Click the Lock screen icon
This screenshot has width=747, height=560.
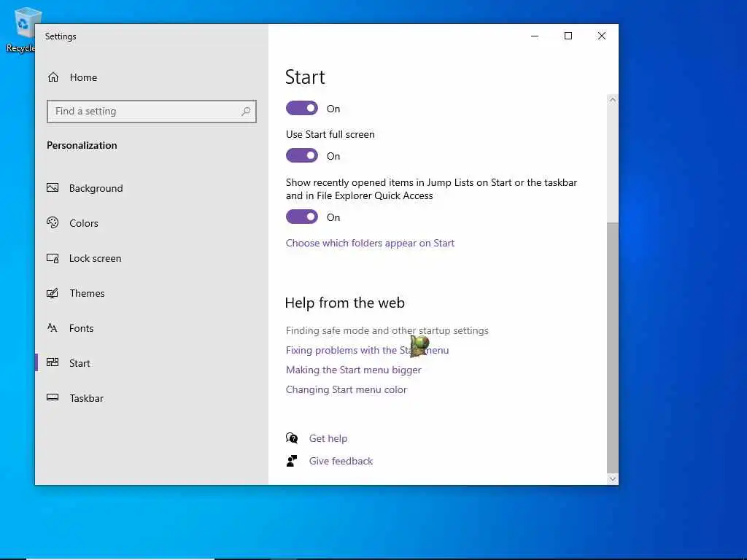[53, 258]
